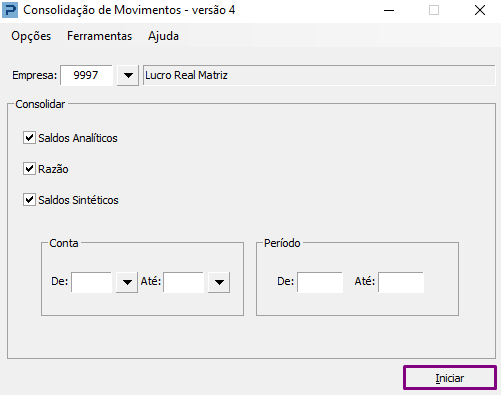This screenshot has width=501, height=395.
Task: Click the Período De date field
Action: click(x=320, y=282)
